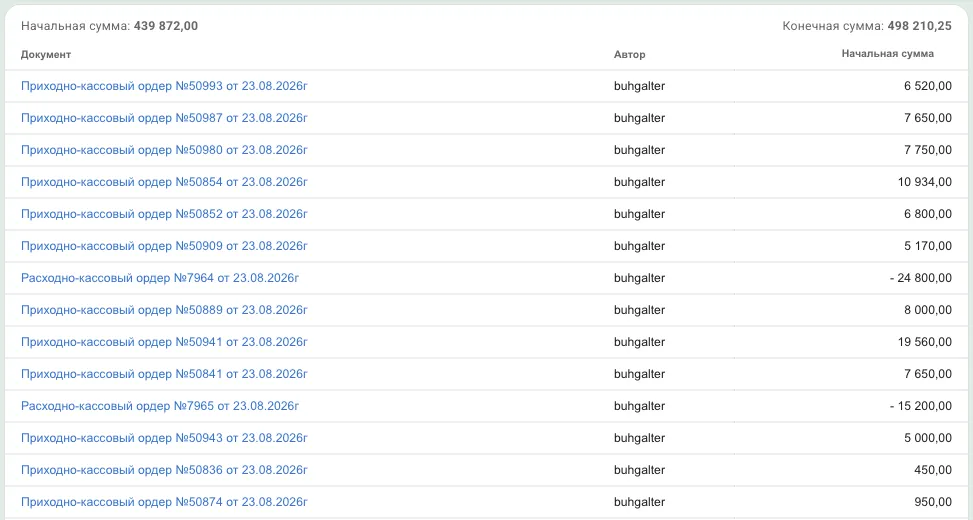Click amount 450,00 cell

click(x=933, y=470)
